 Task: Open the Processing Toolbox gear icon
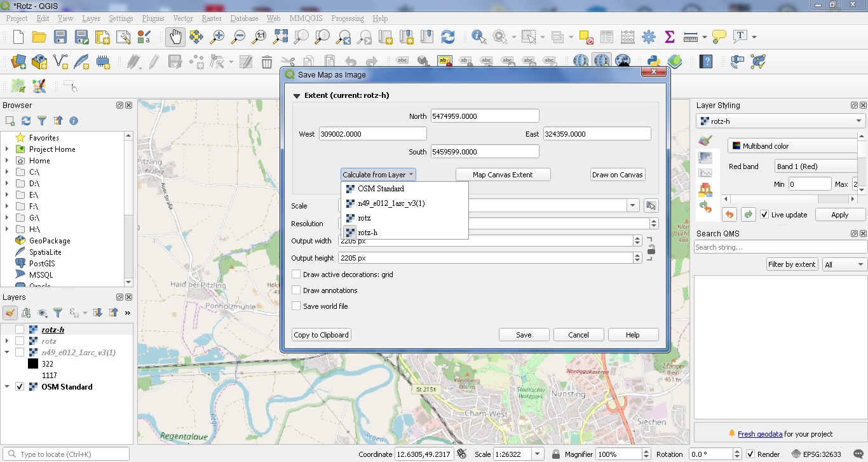point(649,37)
